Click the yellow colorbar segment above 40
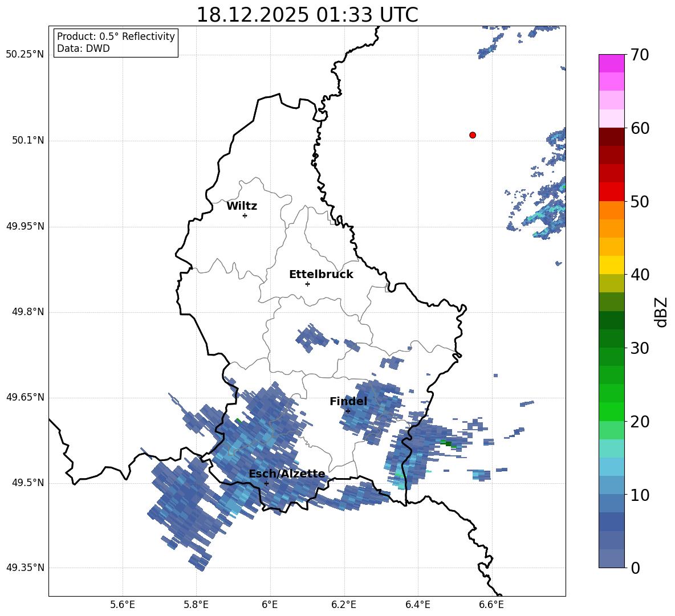Viewport: 675px width, 616px height. [x=611, y=265]
